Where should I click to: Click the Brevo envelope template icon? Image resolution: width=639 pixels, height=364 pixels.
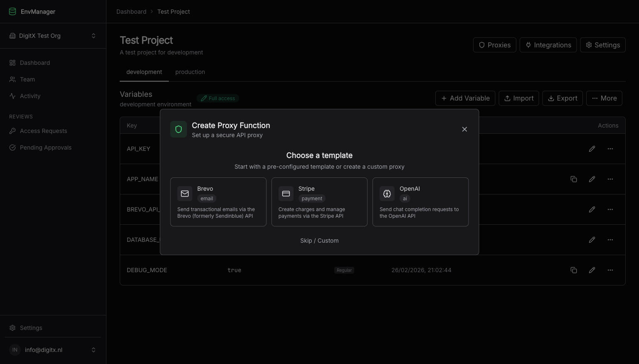185,194
